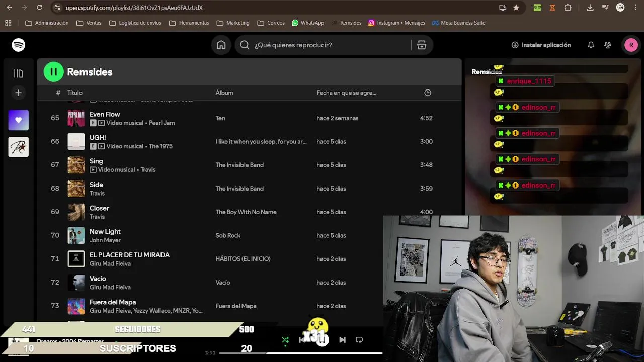Click the install-app icon in the address bar
The width and height of the screenshot is (644, 362).
tap(503, 8)
